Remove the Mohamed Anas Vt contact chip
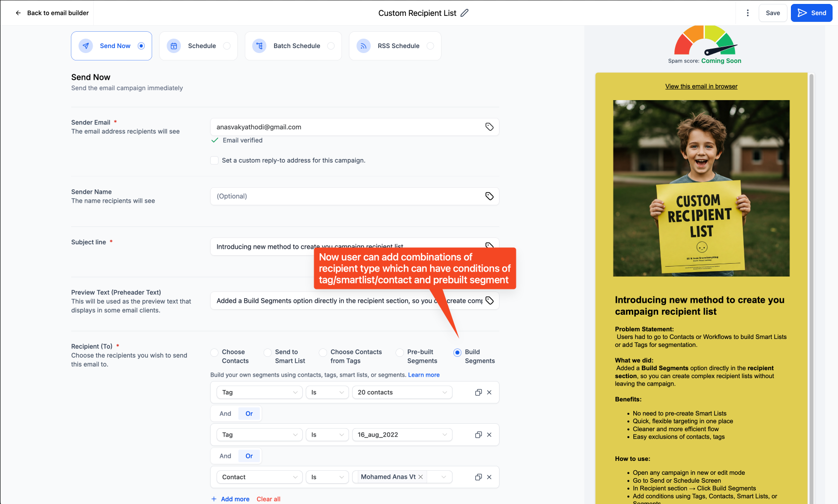 [x=421, y=477]
